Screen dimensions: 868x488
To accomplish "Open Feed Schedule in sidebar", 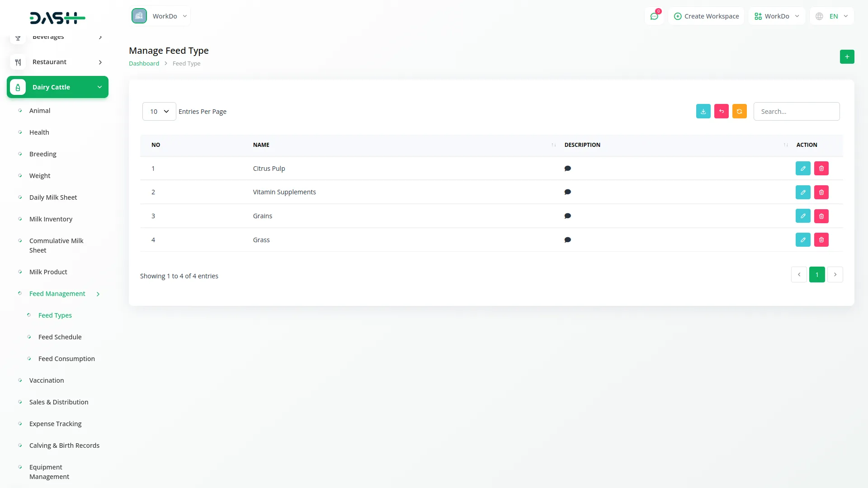I will (60, 337).
